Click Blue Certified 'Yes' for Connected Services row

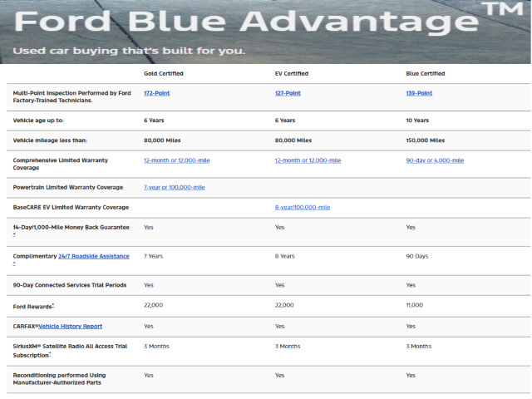pyautogui.click(x=411, y=285)
